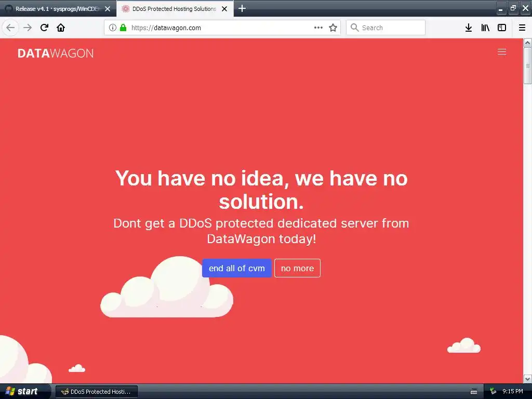Open page actions three-dot menu
Image resolution: width=532 pixels, height=399 pixels.
click(318, 28)
